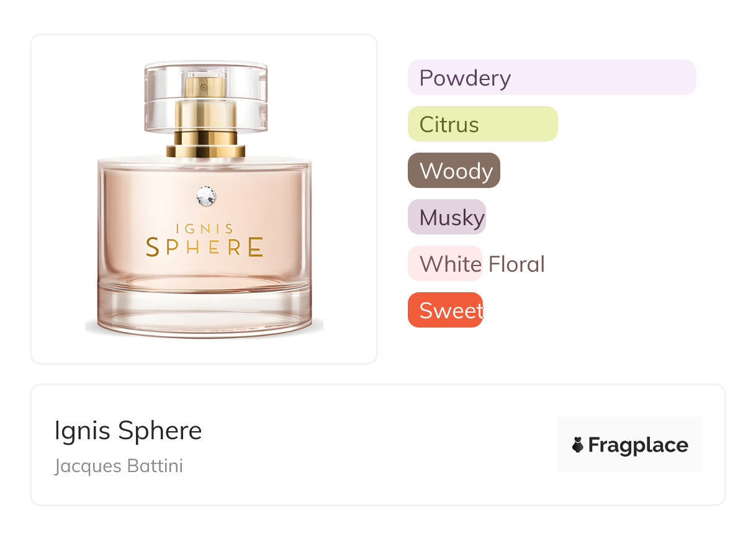Click the gold SPHERE lettering on the bottle
The image size is (756, 536).
tap(205, 247)
